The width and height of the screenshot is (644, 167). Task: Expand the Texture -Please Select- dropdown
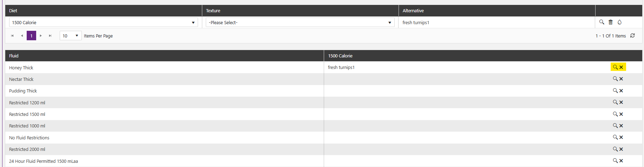(x=300, y=22)
